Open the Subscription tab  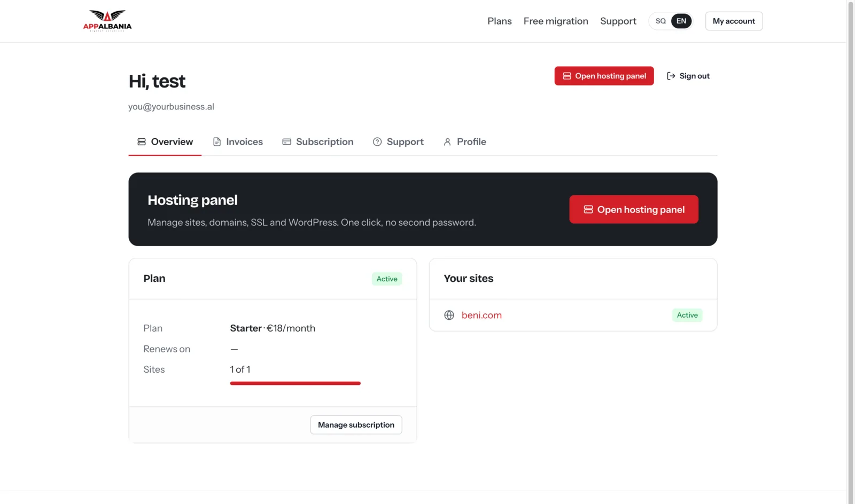[317, 141]
